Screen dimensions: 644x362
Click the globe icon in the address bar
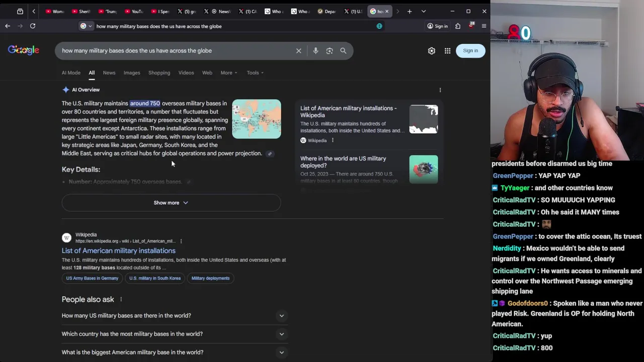click(x=379, y=26)
